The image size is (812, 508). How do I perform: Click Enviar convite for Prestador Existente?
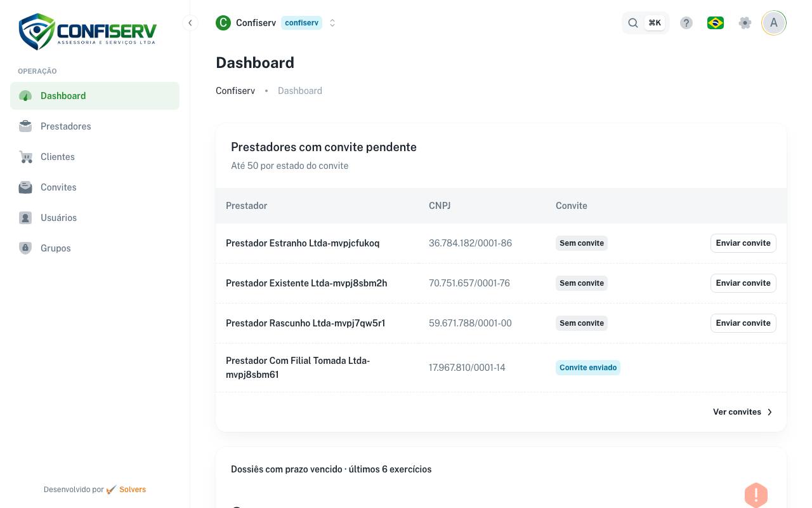click(743, 283)
